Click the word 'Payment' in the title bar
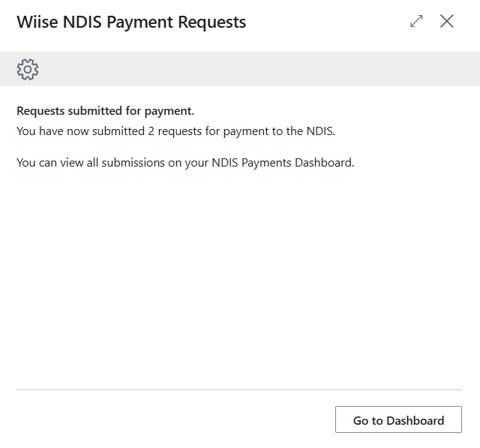 tap(139, 22)
